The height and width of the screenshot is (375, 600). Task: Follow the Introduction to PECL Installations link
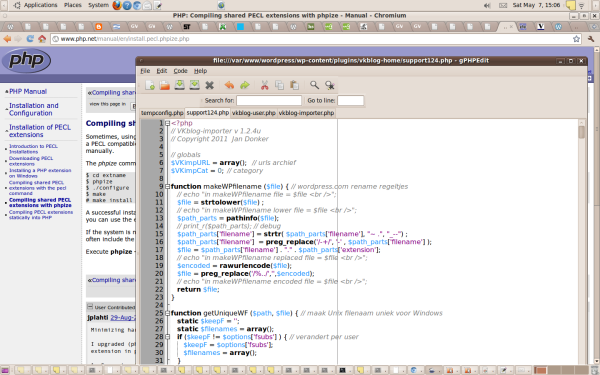[x=33, y=149]
